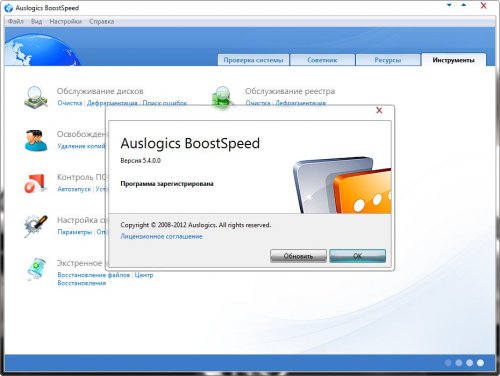Click Очистка link under registry maintenance
The width and height of the screenshot is (500, 376).
(x=258, y=103)
